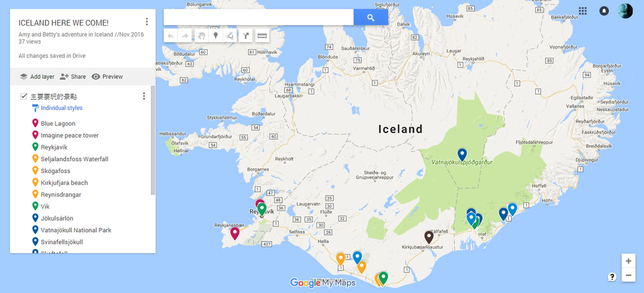This screenshot has height=293, width=644.
Task: Open the notifications bell
Action: coord(604,11)
